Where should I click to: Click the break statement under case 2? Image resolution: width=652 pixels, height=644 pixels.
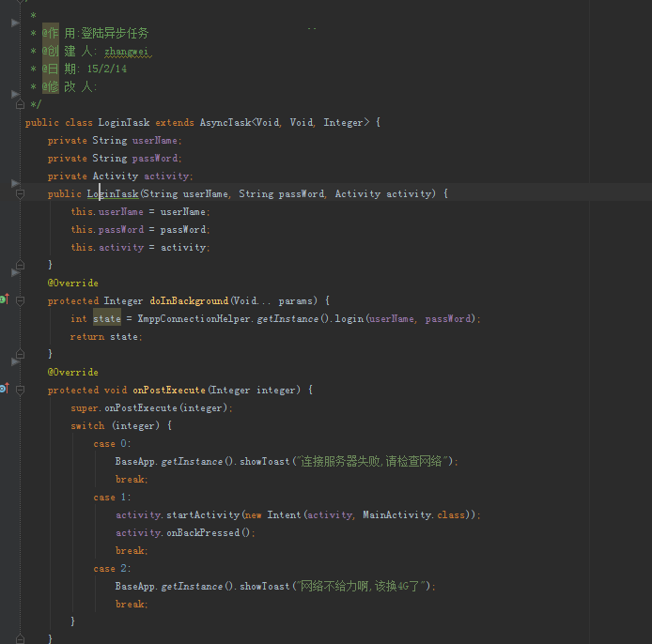coord(132,605)
